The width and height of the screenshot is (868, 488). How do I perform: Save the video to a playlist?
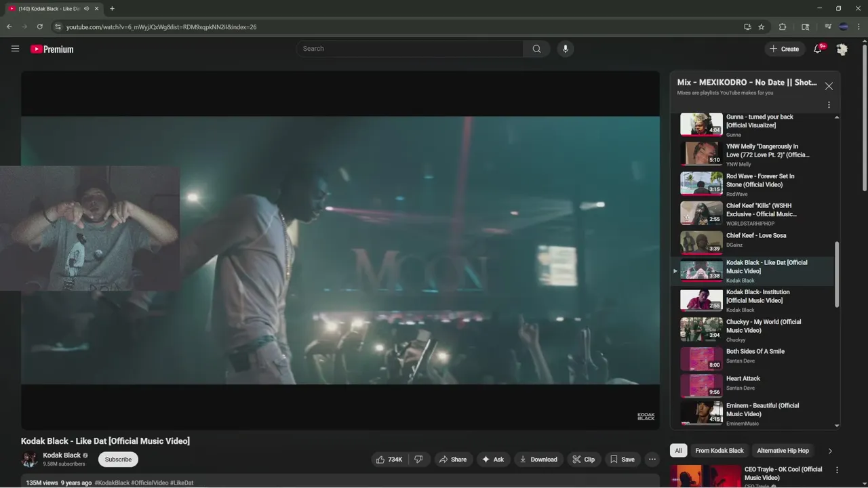623,460
